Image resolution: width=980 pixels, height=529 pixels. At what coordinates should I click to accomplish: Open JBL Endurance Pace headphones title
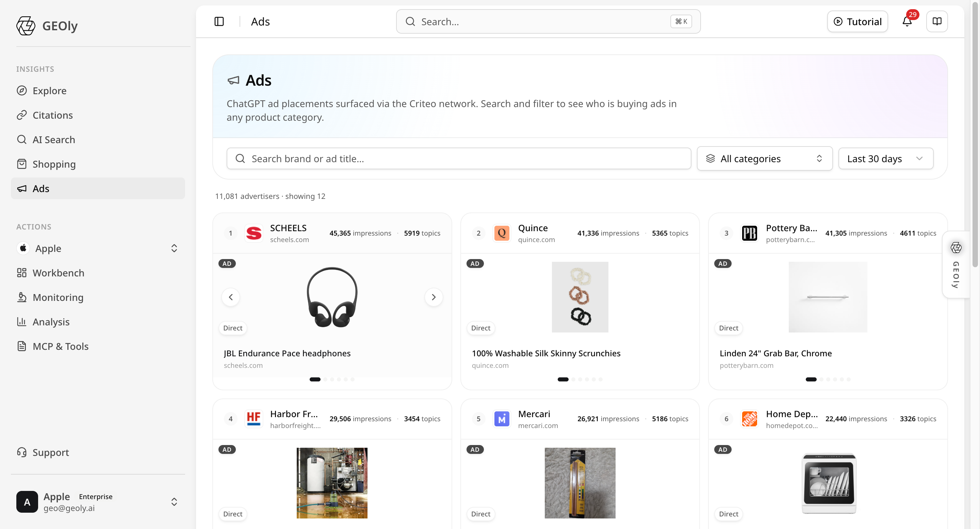click(x=287, y=354)
